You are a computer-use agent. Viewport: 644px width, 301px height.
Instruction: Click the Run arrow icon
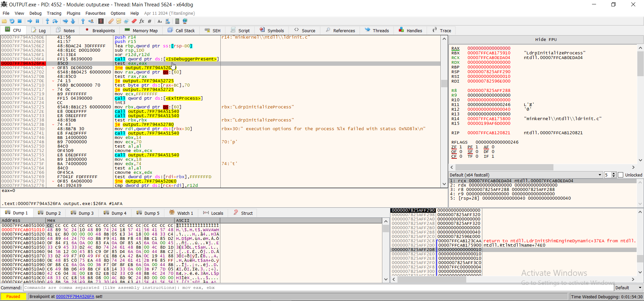[x=30, y=21]
